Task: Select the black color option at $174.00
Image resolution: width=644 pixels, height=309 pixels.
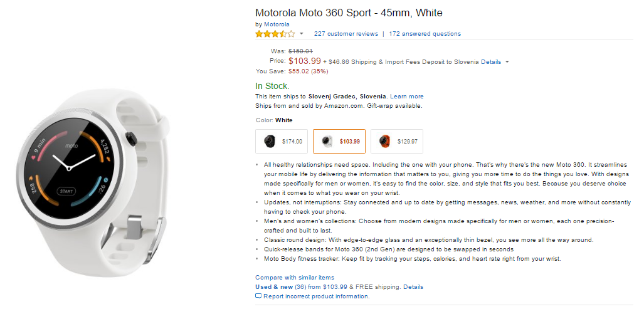Action: [x=282, y=142]
